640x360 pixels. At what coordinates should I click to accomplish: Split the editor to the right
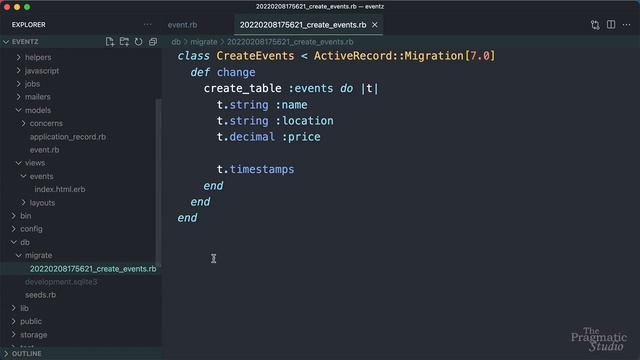(x=611, y=24)
